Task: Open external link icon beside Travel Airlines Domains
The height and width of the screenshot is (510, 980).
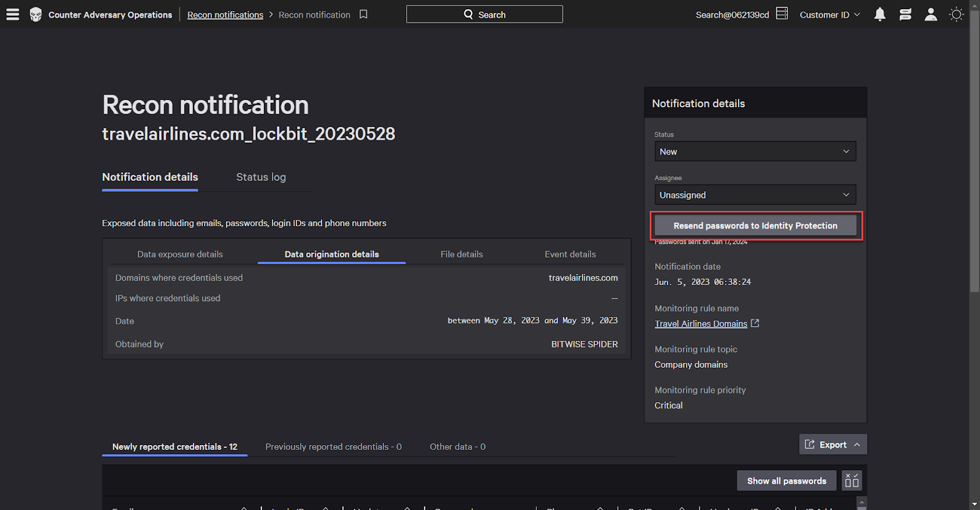Action: coord(755,323)
